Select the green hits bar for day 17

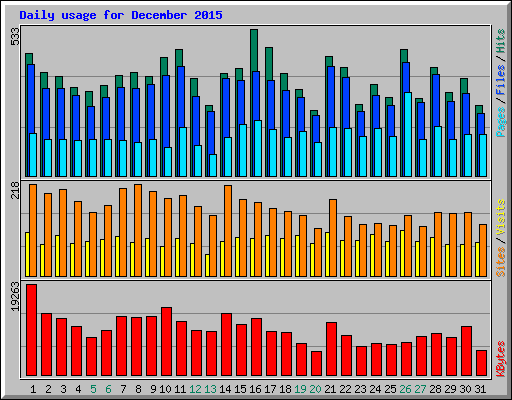(x=269, y=63)
